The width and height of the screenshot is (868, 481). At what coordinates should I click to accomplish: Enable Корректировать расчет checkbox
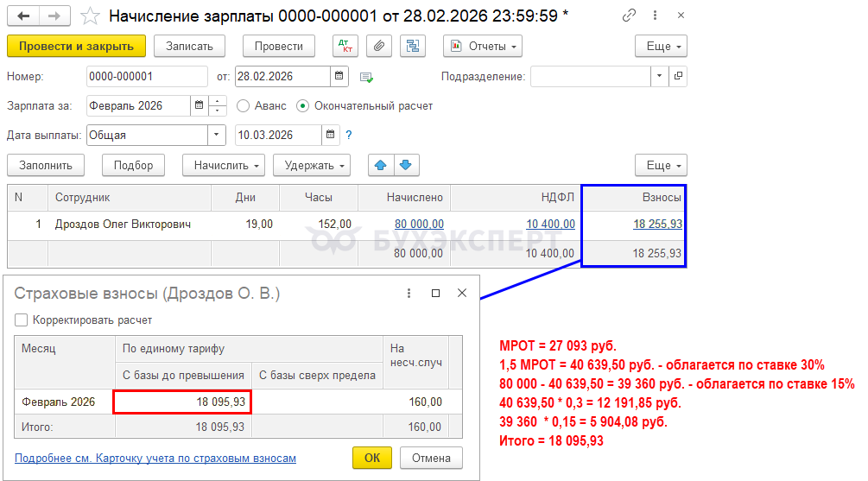(21, 320)
